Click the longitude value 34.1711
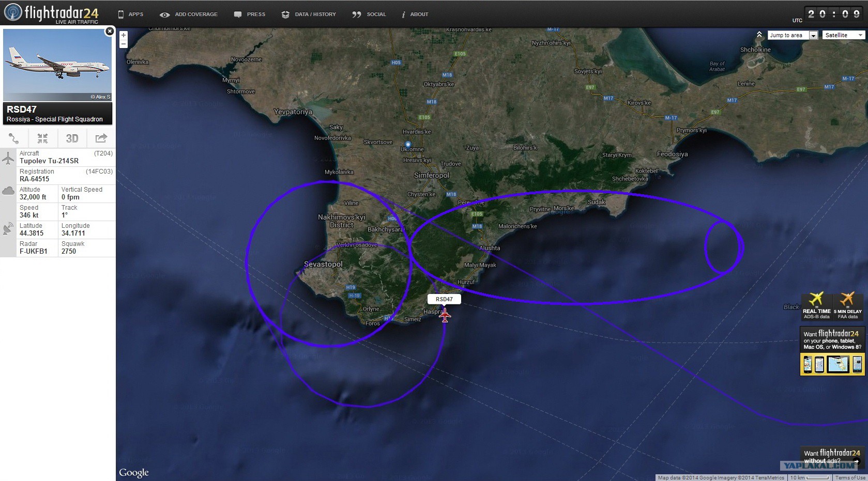 click(x=73, y=234)
